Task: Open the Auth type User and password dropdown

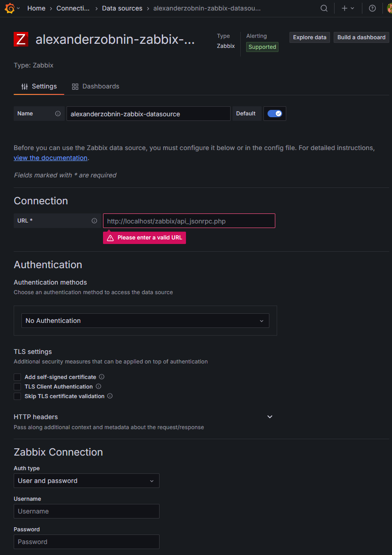Action: point(87,481)
